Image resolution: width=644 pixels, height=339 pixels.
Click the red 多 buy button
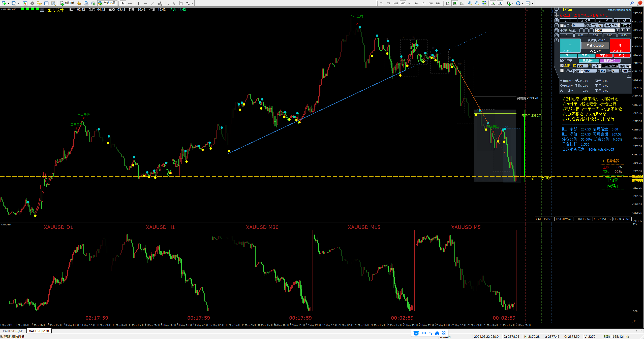[x=620, y=46]
